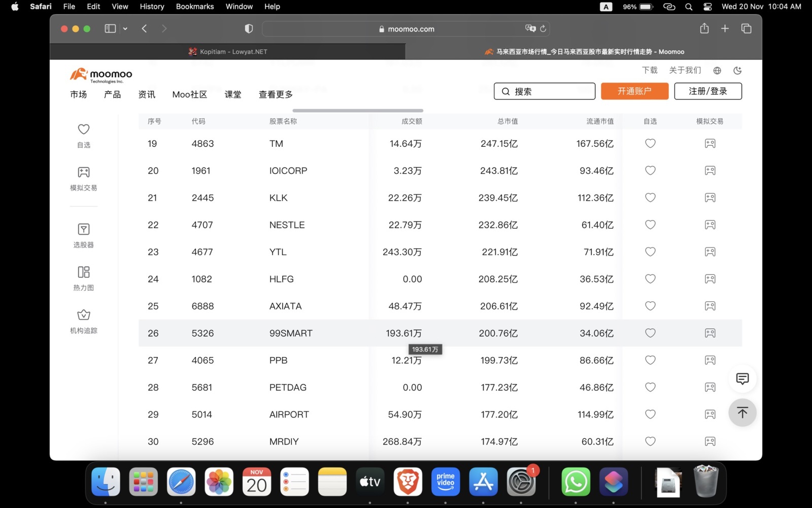The width and height of the screenshot is (812, 508).
Task: Add IOICORP to watchlist with heart
Action: tap(650, 171)
